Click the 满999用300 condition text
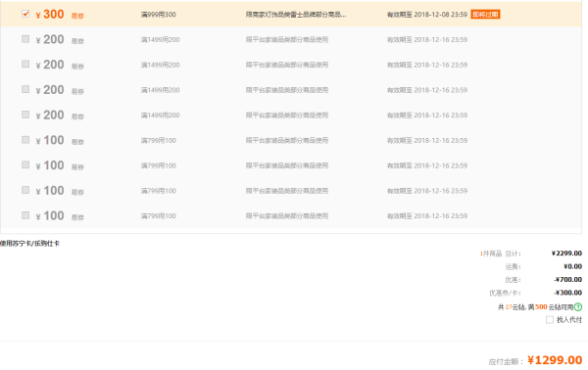This screenshot has height=370, width=588. (x=158, y=15)
